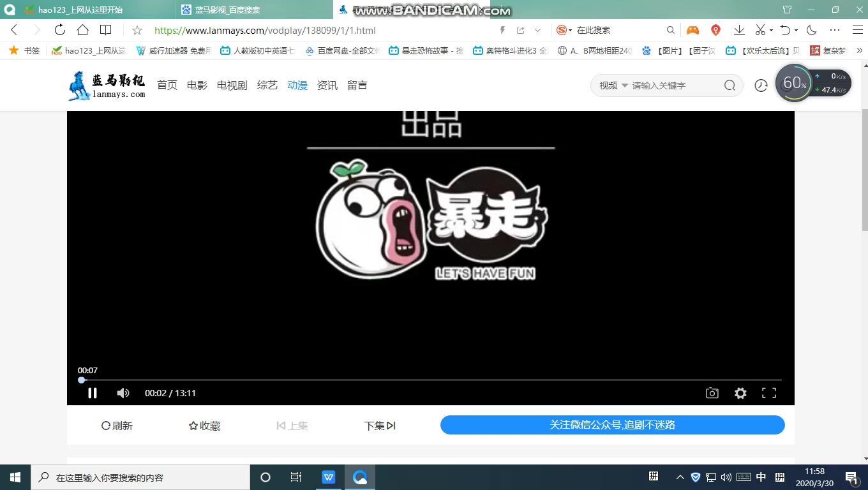Expand the 视频 search type dropdown
Image resolution: width=868 pixels, height=490 pixels.
tap(613, 85)
